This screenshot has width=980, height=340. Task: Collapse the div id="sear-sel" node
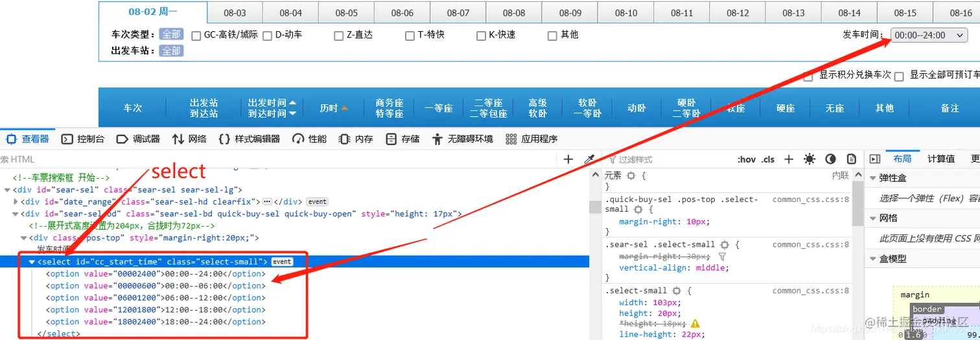(7, 190)
